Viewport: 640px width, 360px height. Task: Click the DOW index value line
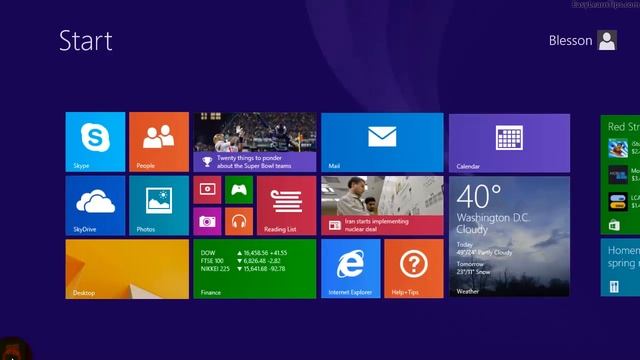click(x=244, y=253)
